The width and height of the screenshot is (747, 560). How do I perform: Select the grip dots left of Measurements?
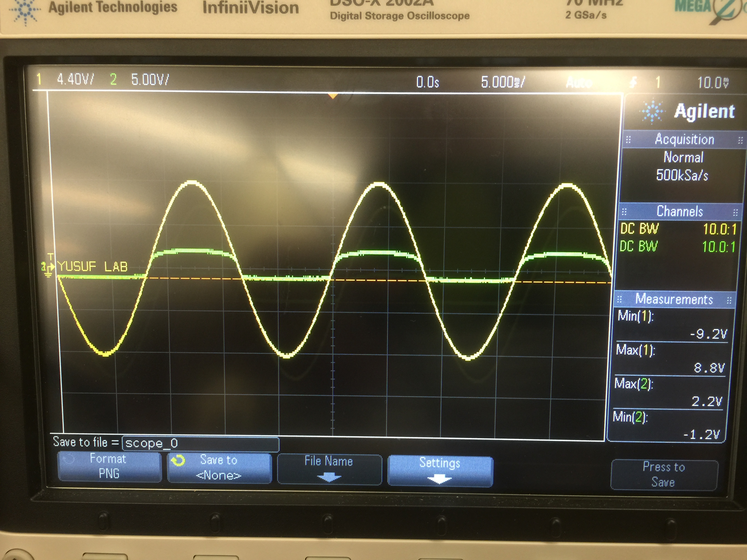[619, 299]
